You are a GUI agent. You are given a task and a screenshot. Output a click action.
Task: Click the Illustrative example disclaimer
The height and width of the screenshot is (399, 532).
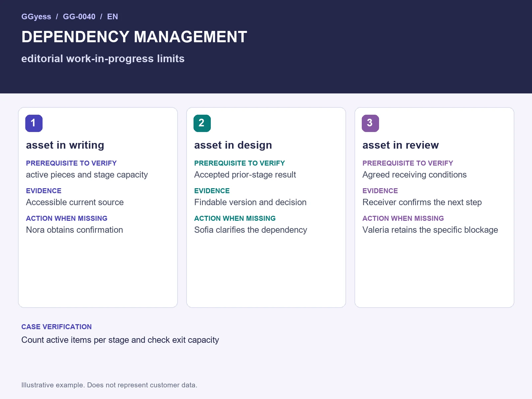(109, 385)
